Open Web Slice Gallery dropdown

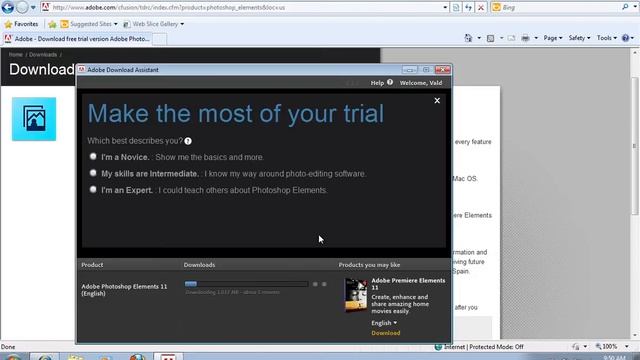153,24
